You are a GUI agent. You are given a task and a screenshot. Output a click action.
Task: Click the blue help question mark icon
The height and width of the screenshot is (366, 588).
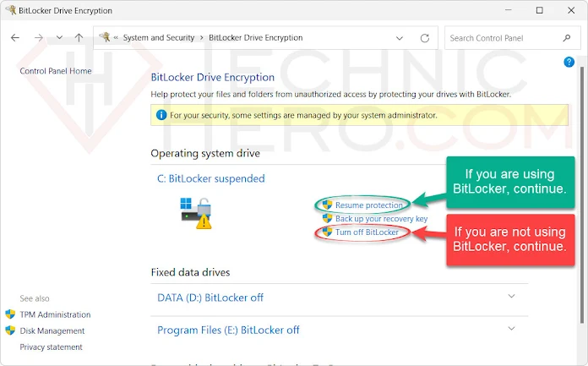[569, 63]
